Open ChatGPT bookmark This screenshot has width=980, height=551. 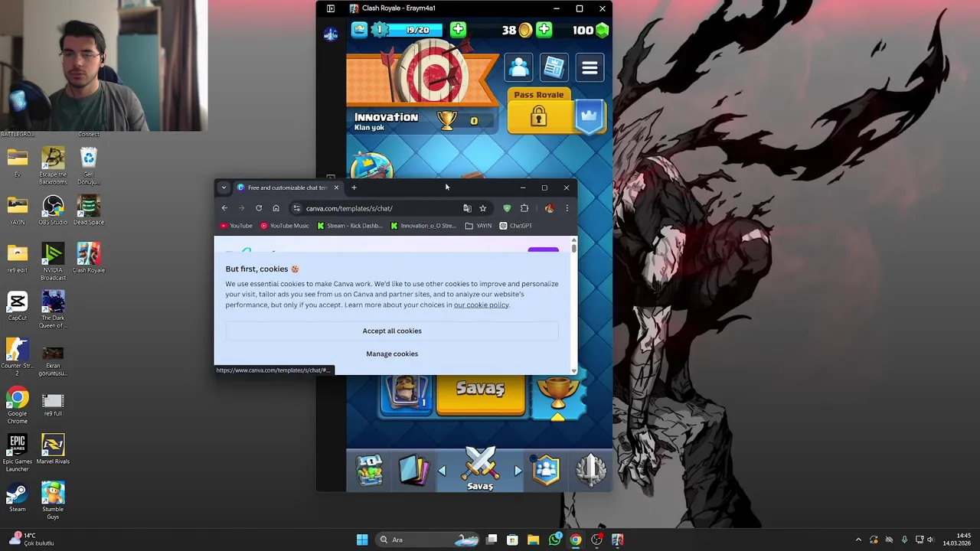(x=515, y=226)
